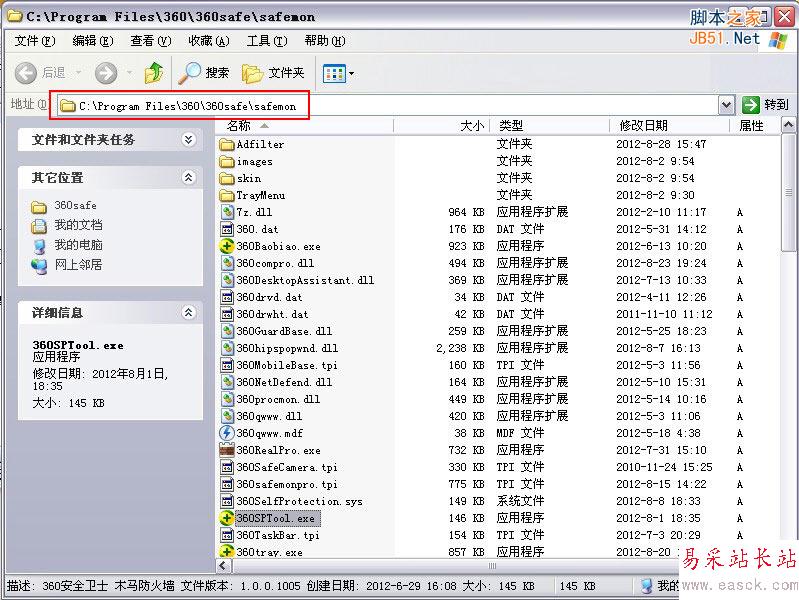Click the horizontal scrollbar left arrow
The height and width of the screenshot is (600, 799).
[223, 565]
